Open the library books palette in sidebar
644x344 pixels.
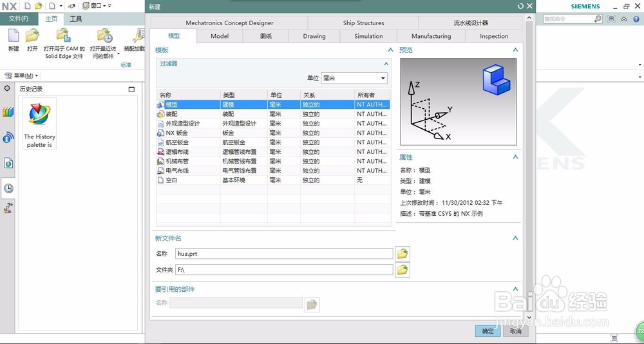(x=8, y=112)
